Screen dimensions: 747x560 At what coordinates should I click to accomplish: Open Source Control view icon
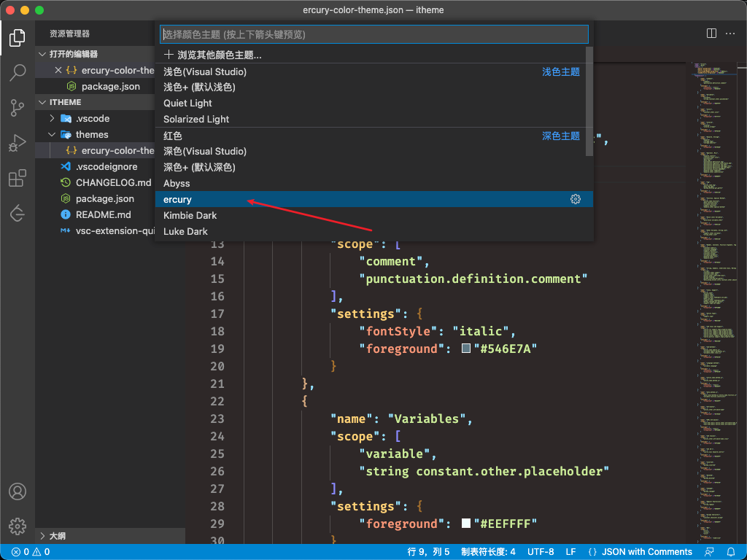(x=18, y=108)
